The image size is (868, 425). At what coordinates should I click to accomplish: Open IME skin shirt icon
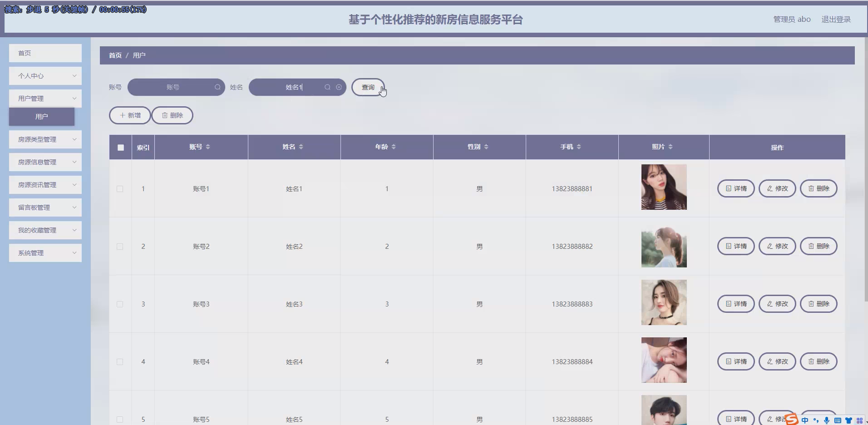[848, 420]
